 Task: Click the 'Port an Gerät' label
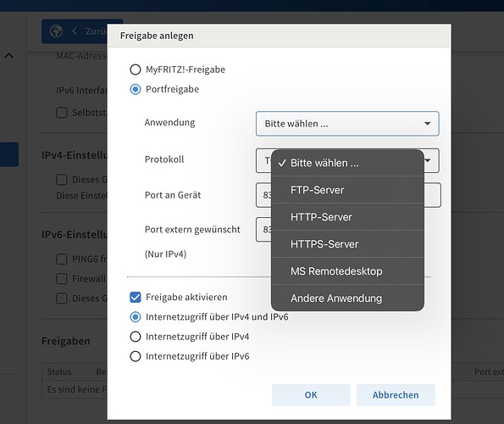click(173, 195)
